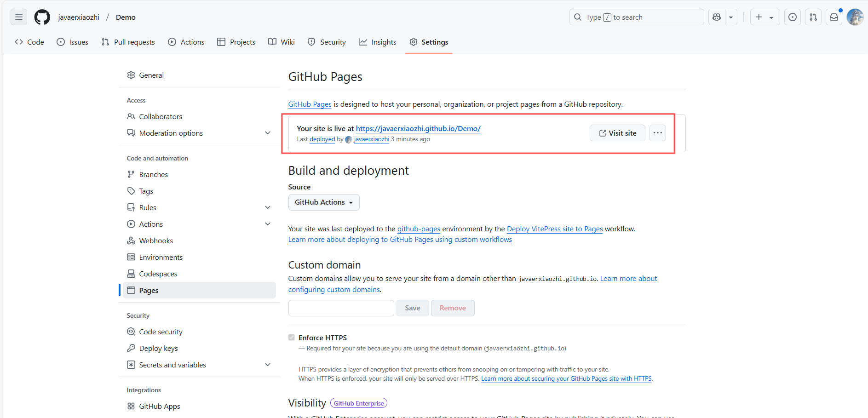Screen dimensions: 868x418
Task: Switch to the Pull requests tab
Action: pyautogui.click(x=128, y=42)
